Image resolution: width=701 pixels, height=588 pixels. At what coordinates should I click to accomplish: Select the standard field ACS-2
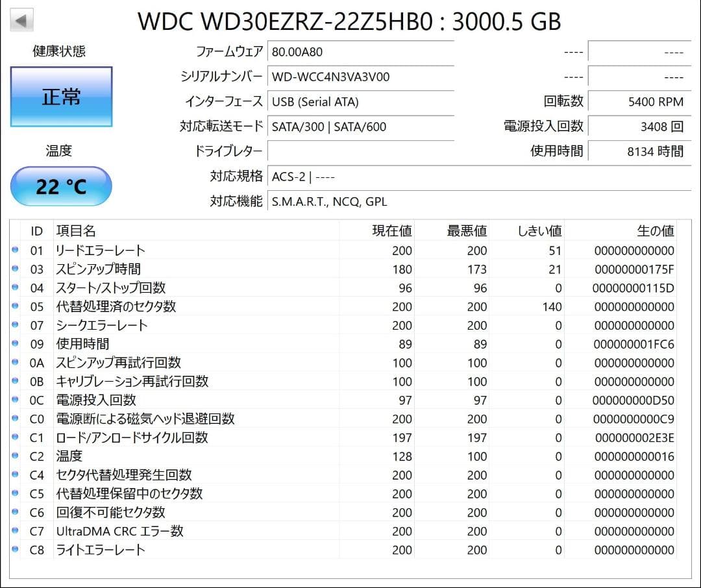coord(479,177)
